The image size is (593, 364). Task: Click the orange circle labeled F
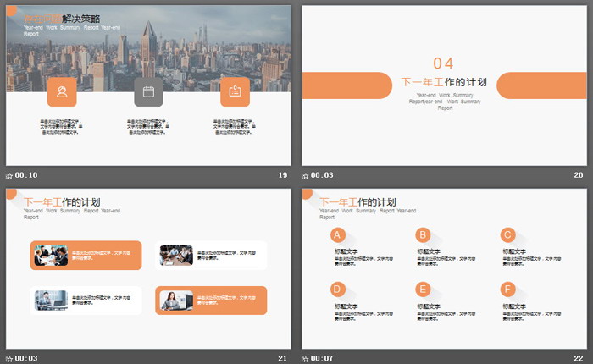(x=507, y=289)
